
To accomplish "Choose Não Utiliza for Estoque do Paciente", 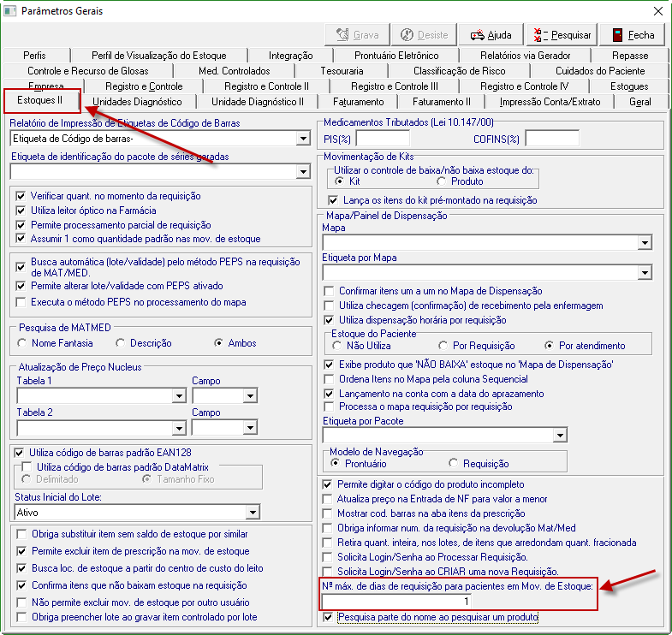I will tap(337, 346).
